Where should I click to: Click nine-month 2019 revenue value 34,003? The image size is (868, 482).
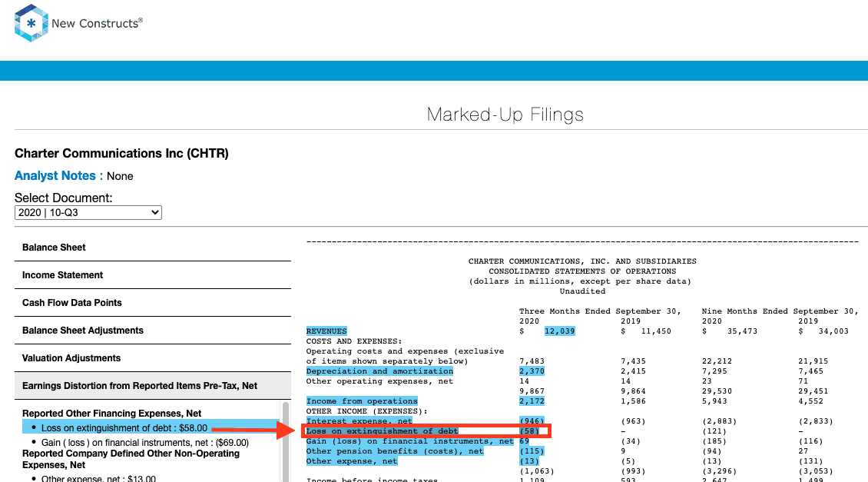click(x=833, y=331)
